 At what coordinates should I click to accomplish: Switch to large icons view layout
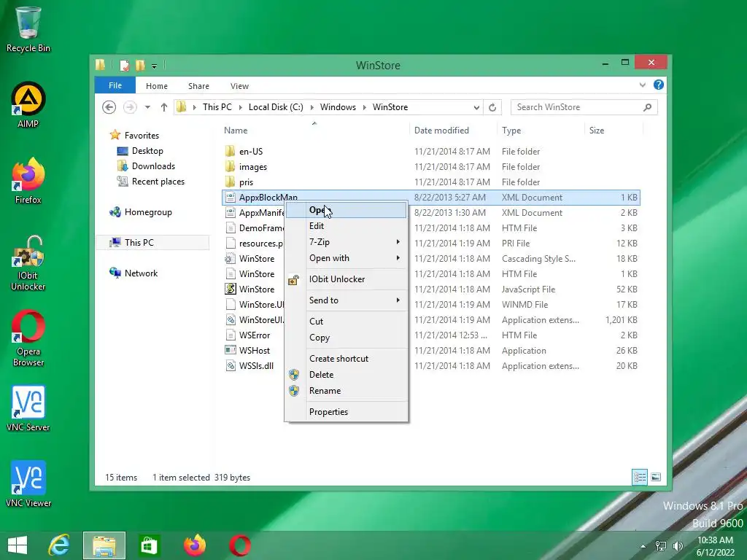[x=656, y=477]
